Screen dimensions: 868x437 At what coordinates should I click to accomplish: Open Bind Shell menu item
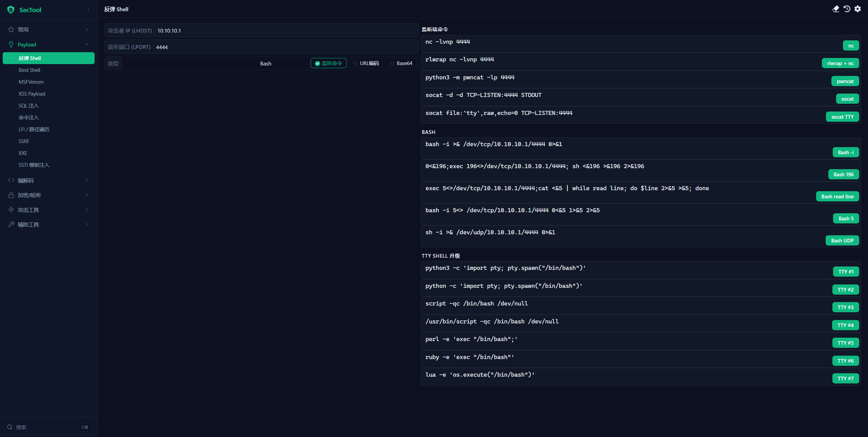[x=29, y=70]
